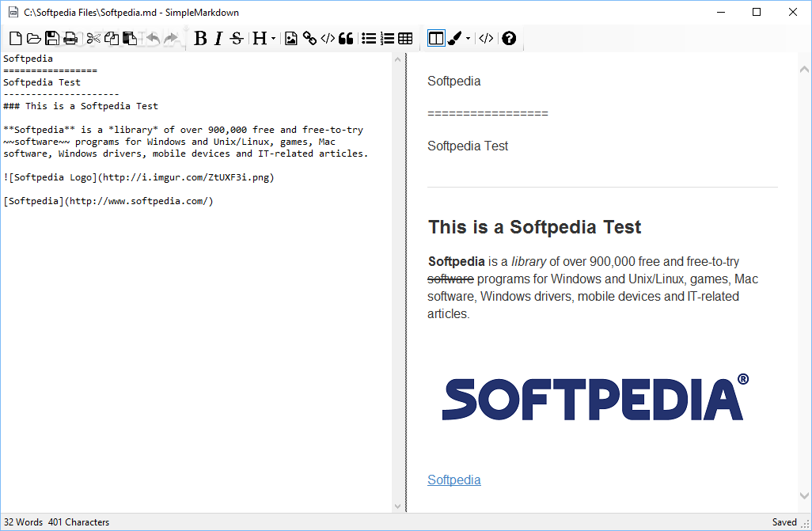Image resolution: width=812 pixels, height=531 pixels.
Task: Choose a preview theme with brush icon
Action: (455, 38)
